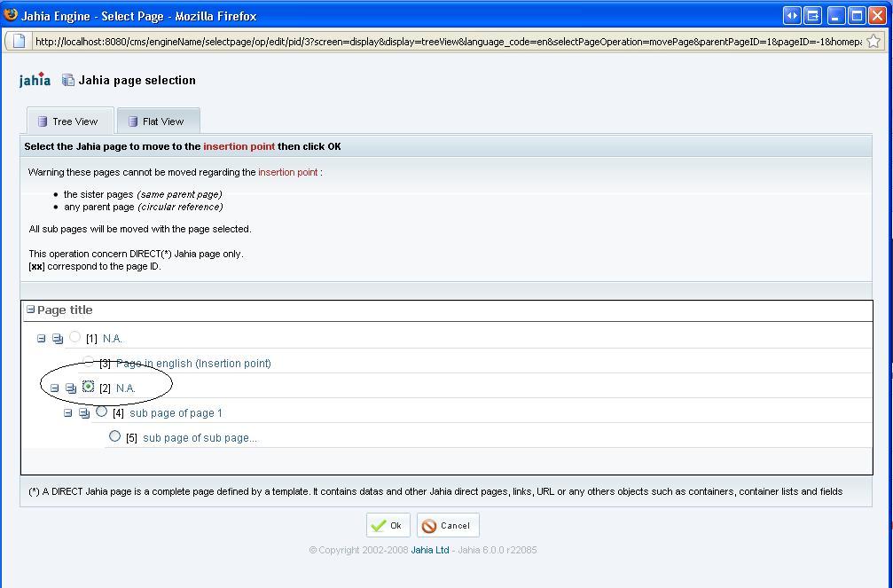This screenshot has width=893, height=588.
Task: Collapse the [1] N.A. tree node
Action: [x=41, y=339]
